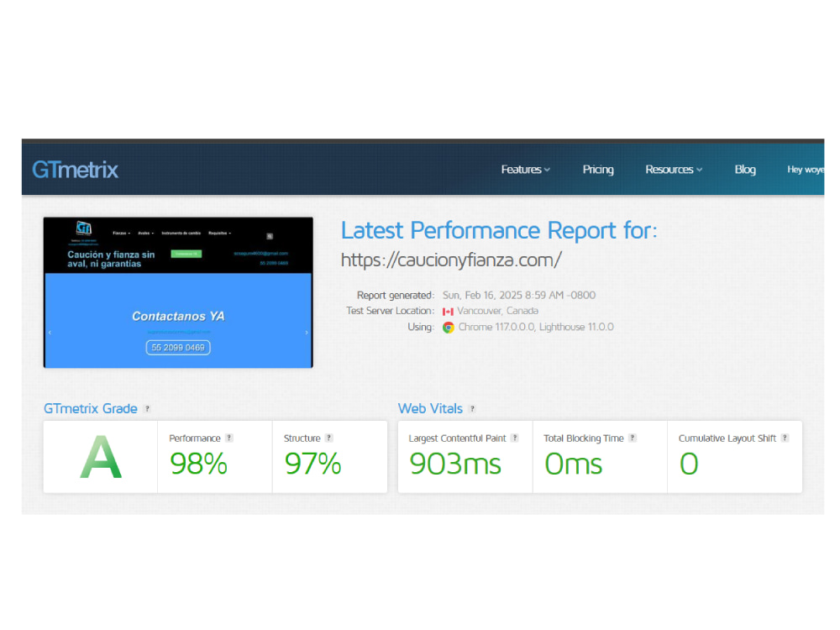Open the Features dropdown menu
Screen dimensions: 840x630
point(526,170)
